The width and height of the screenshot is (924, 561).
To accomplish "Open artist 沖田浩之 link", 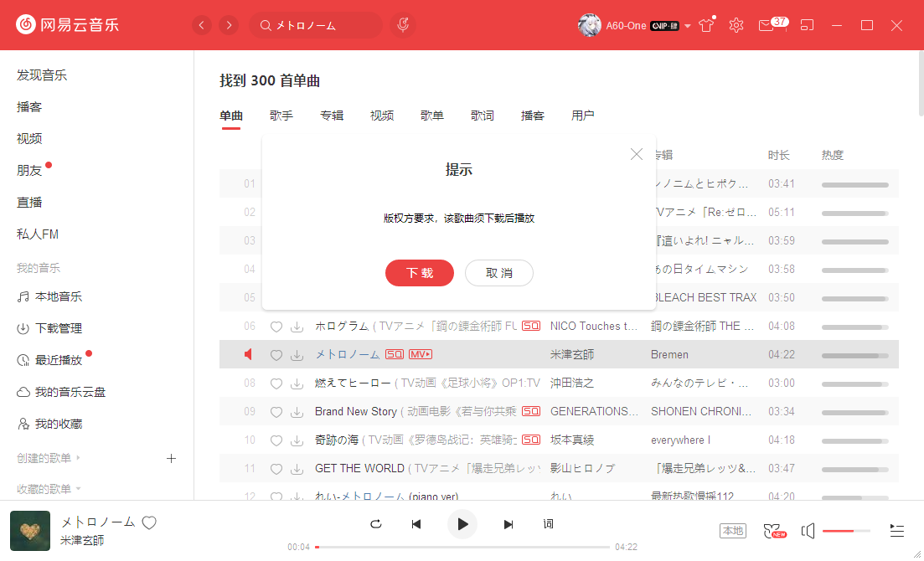I will coord(571,383).
